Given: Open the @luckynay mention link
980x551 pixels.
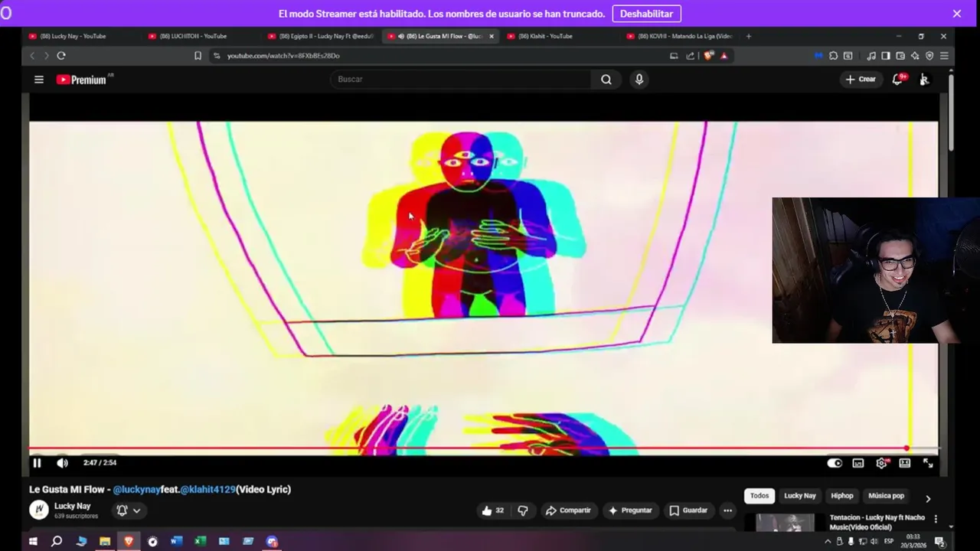Looking at the screenshot, I should click(137, 490).
